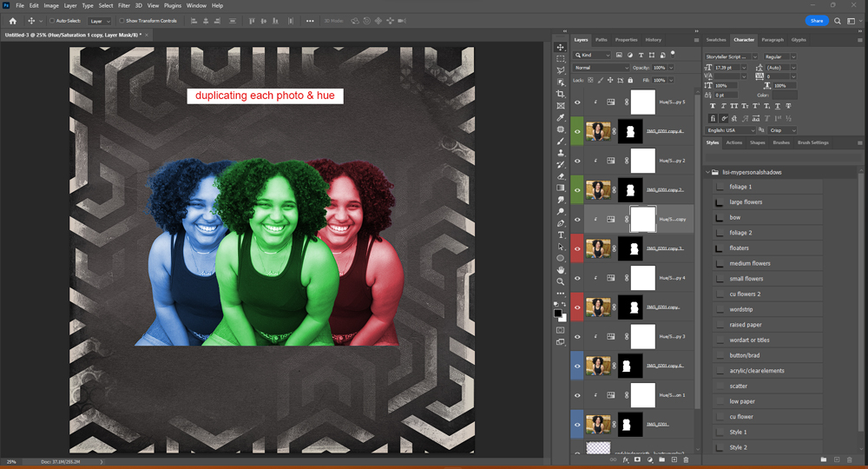Select the Dodge tool
This screenshot has height=469, width=868.
point(560,212)
